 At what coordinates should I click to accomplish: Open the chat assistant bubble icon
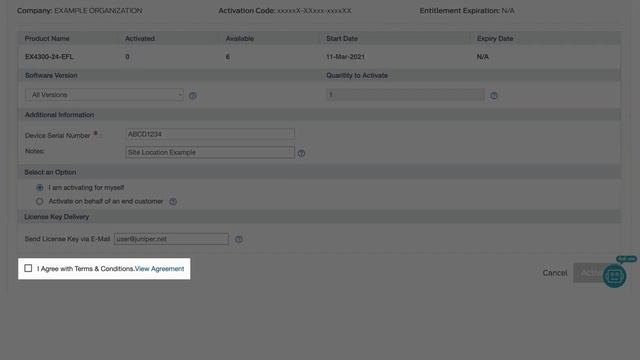pyautogui.click(x=614, y=276)
